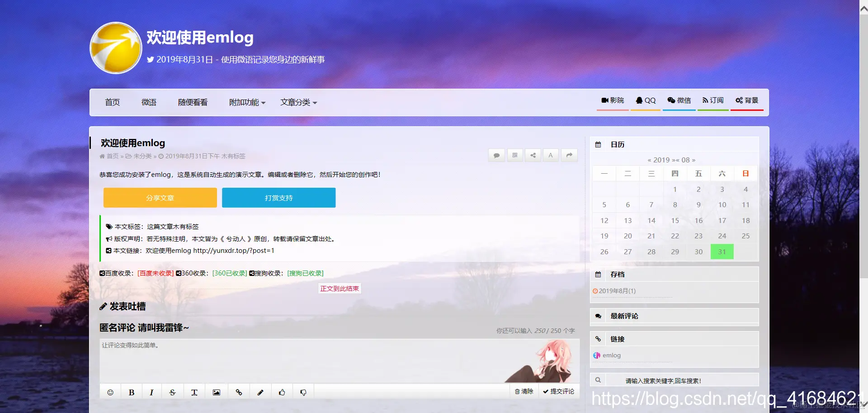
Task: Give a thumbs down in comment toolbar
Action: click(303, 391)
